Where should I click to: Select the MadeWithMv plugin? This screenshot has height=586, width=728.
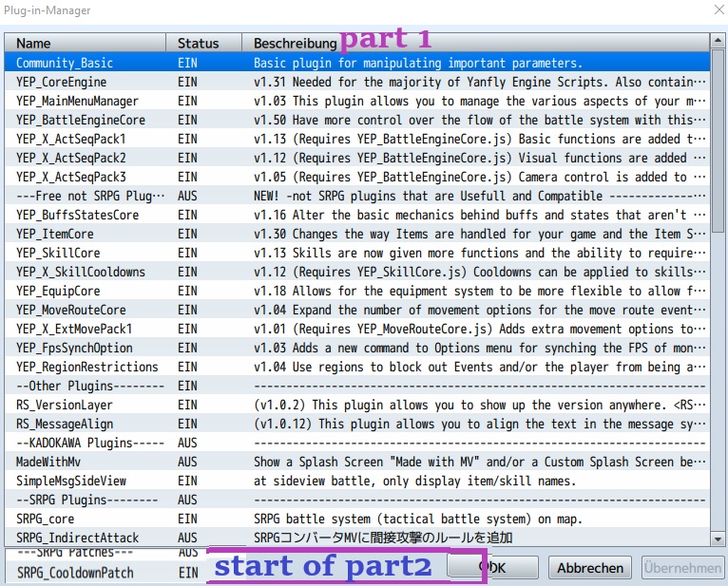pos(357,463)
